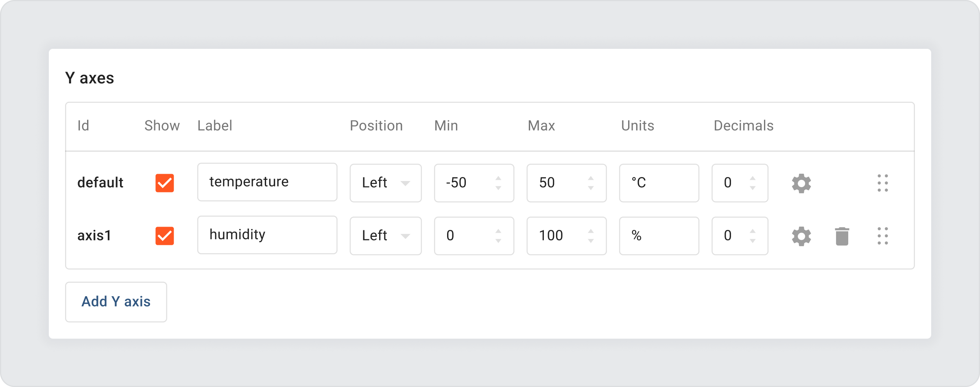Increase the Min value of the default axis

point(498,178)
